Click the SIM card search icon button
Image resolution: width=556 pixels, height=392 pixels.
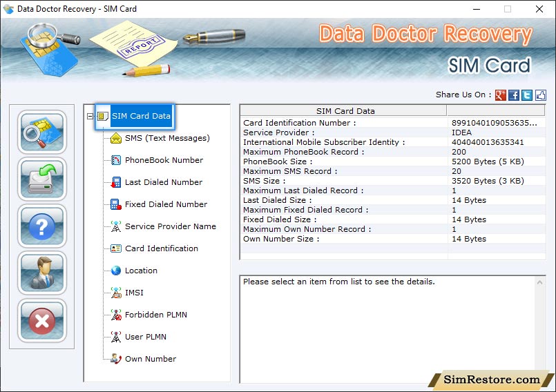(x=42, y=132)
